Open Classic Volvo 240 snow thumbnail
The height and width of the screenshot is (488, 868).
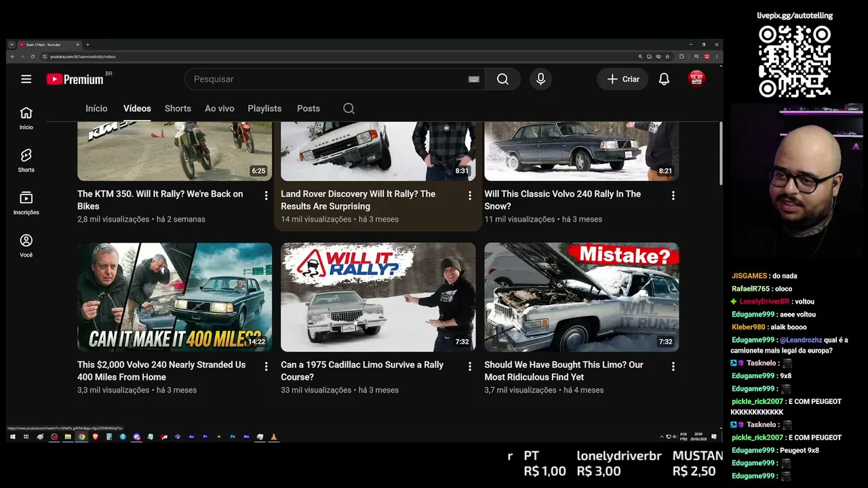(582, 151)
